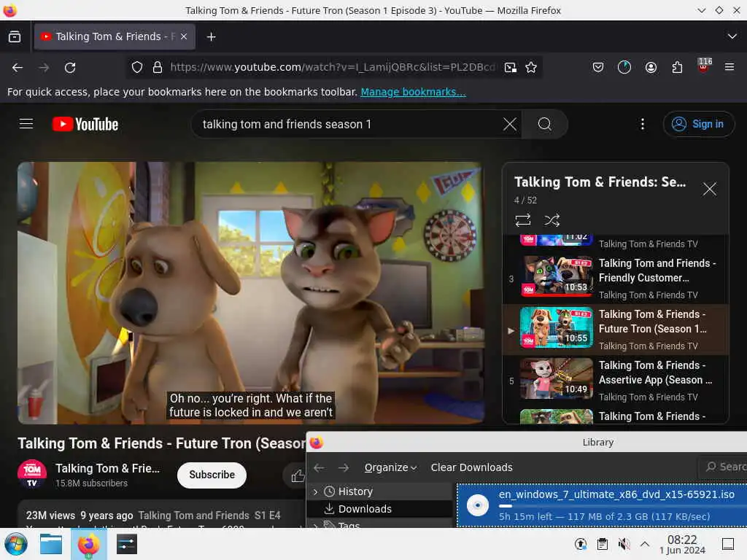Toggle shuffle playlist
This screenshot has width=747, height=560.
(551, 220)
